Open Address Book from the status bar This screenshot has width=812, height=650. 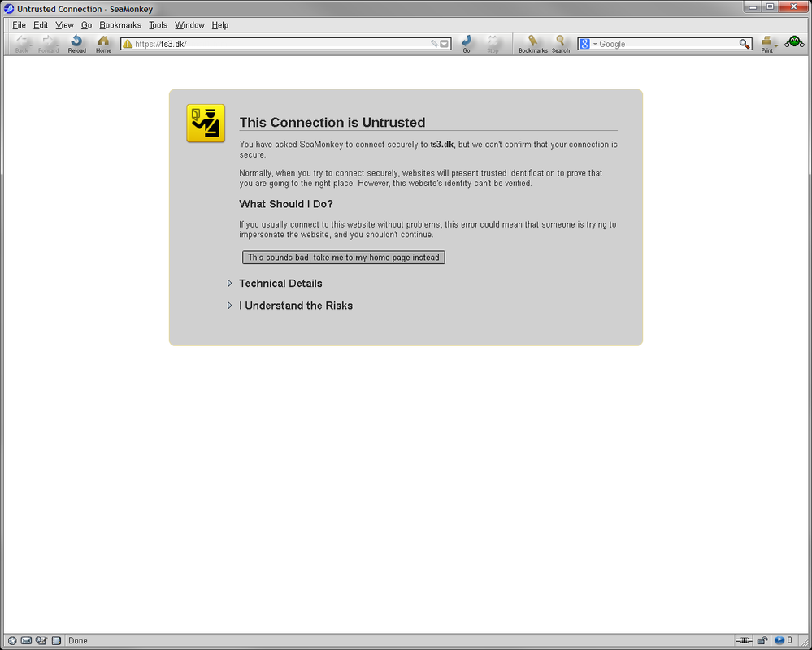click(56, 641)
